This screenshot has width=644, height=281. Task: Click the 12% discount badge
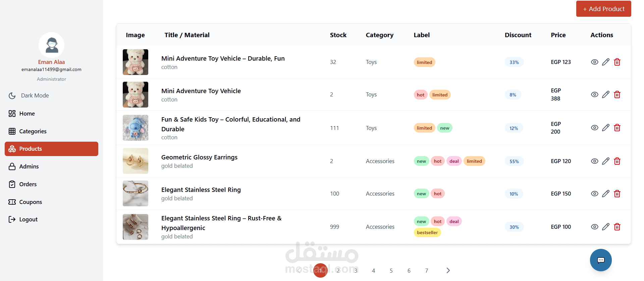tap(514, 128)
